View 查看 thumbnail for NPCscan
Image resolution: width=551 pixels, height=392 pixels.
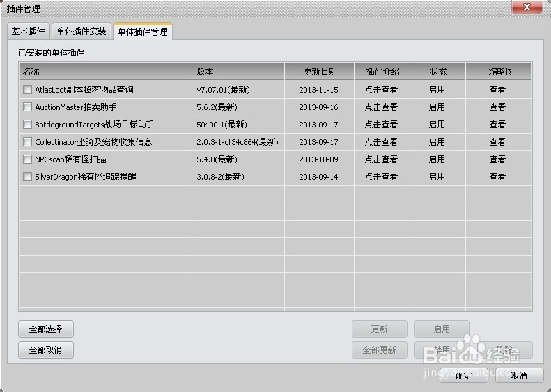497,159
